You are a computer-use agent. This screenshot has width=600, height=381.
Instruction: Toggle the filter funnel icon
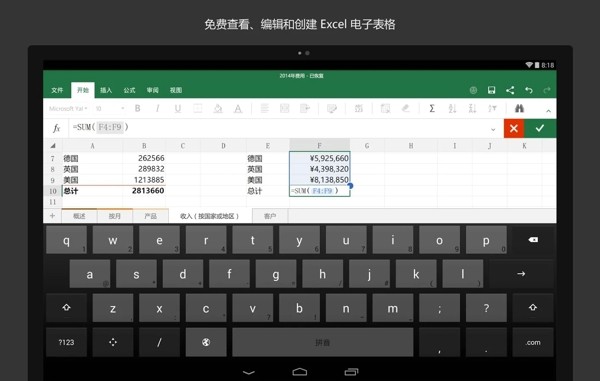pyautogui.click(x=492, y=109)
